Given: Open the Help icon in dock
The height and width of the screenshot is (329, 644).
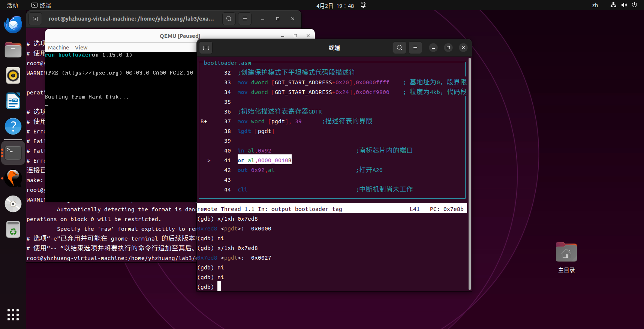Looking at the screenshot, I should pos(13,126).
